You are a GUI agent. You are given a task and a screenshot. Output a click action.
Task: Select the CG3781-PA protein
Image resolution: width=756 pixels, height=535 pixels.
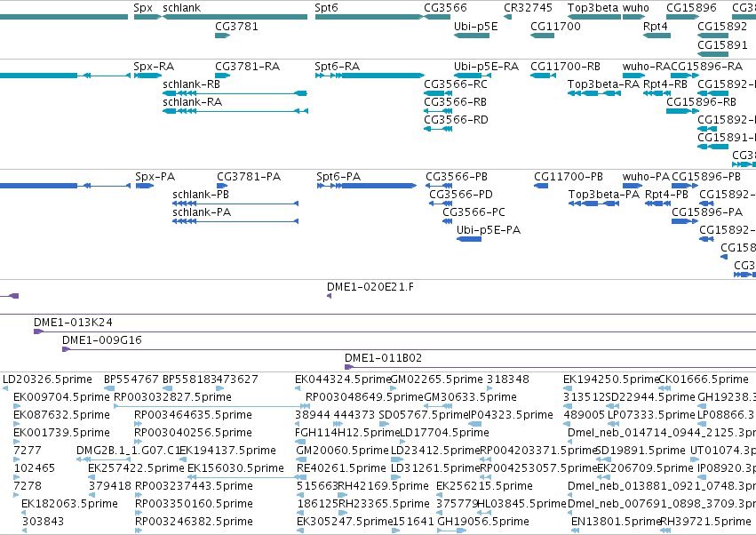coord(222,186)
